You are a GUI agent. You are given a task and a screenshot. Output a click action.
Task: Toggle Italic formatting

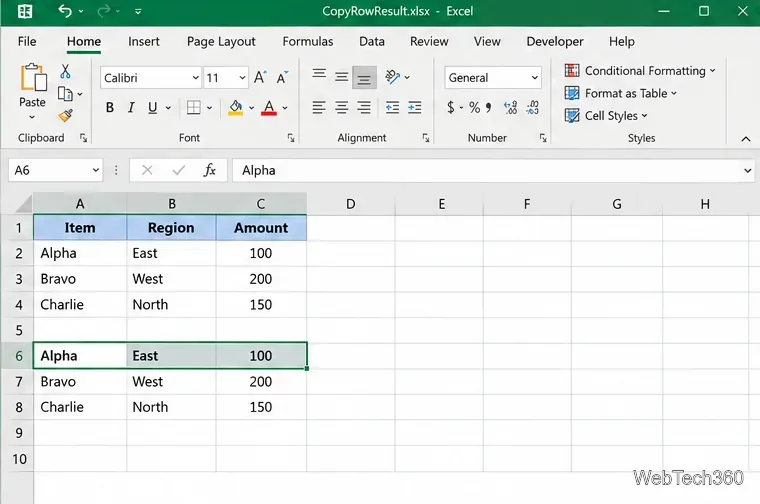[x=131, y=107]
